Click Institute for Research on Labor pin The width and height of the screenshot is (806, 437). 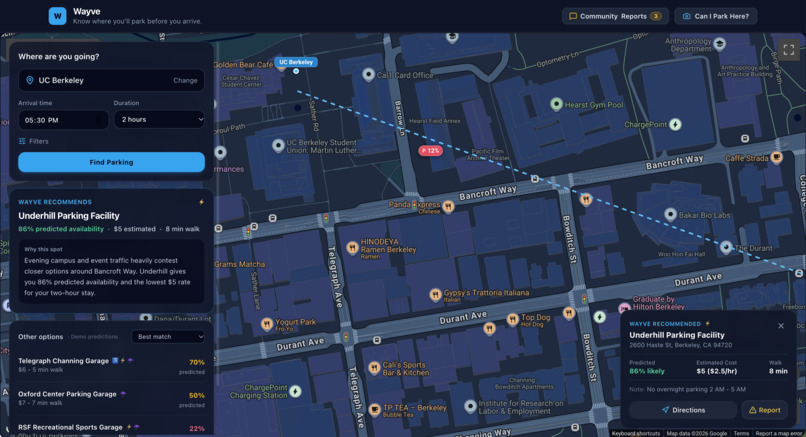470,407
